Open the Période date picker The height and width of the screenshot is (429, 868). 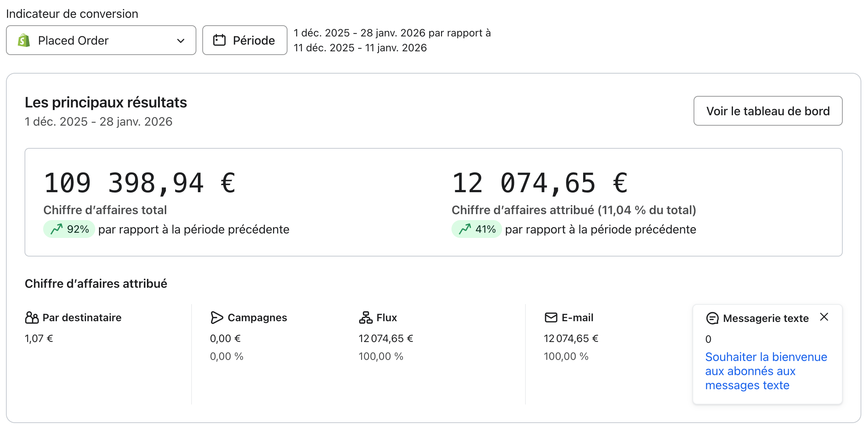click(244, 40)
